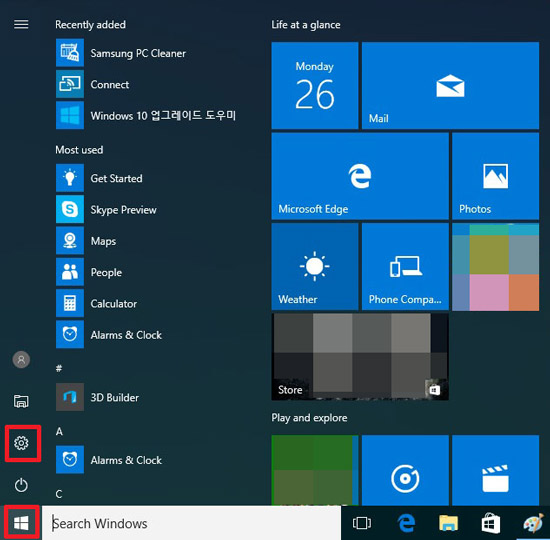
Task: Open the Phone Companion tile
Action: pyautogui.click(x=405, y=267)
